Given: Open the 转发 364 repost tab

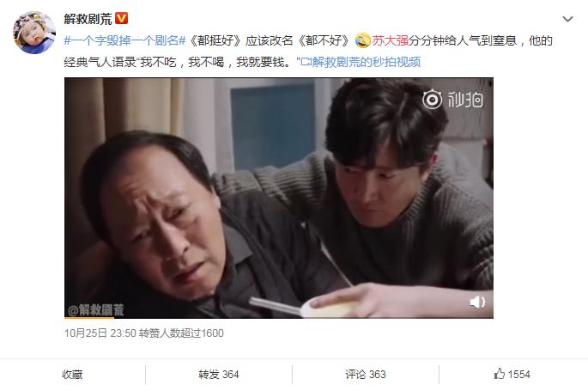Looking at the screenshot, I should pos(219,375).
